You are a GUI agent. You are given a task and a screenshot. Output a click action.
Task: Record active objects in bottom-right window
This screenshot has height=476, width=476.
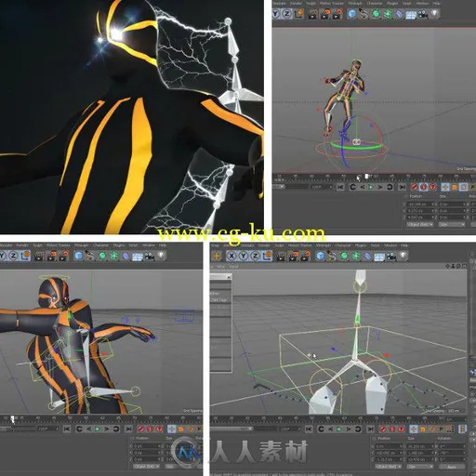(383, 429)
